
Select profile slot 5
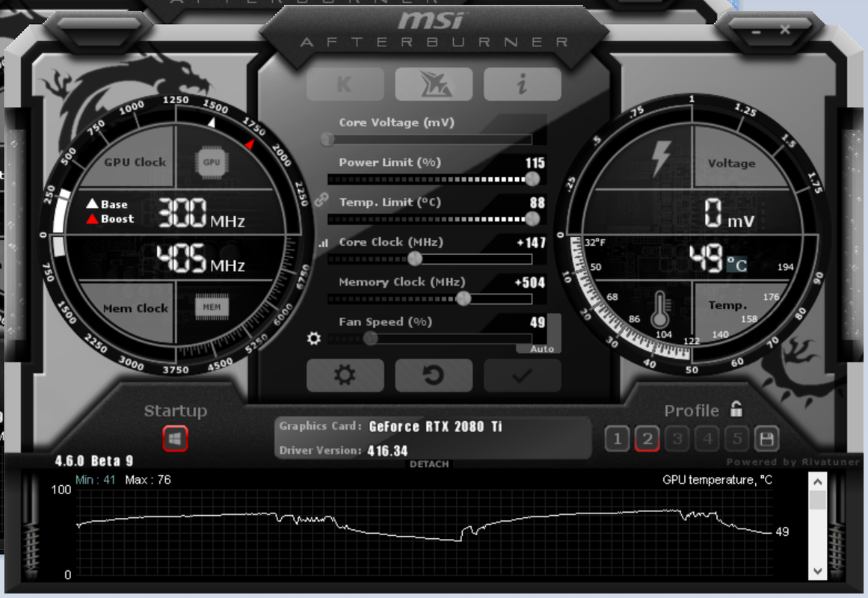(x=737, y=439)
